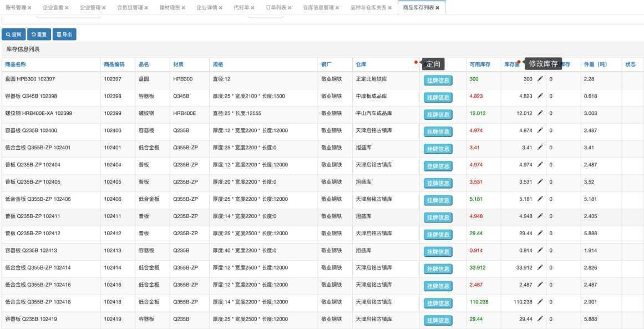Edit stock pencil for row 102419

tap(540, 318)
